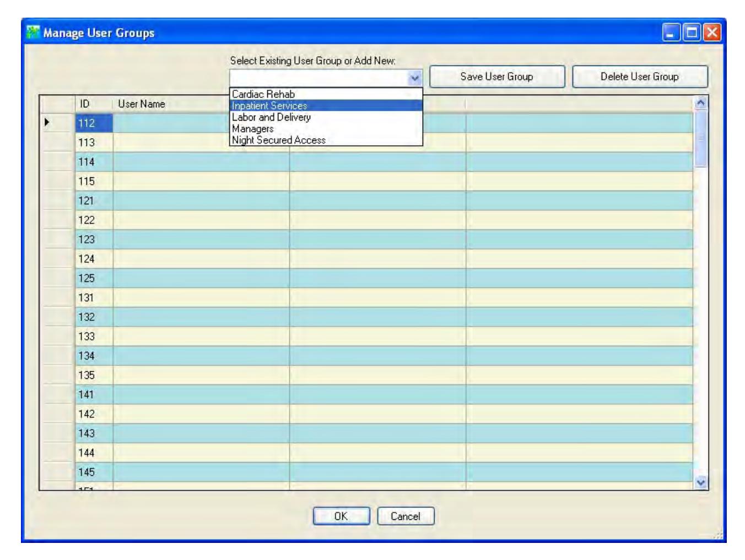Viewport: 745px width, 560px height.
Task: Click the row selector arrow for 112
Action: [x=57, y=123]
